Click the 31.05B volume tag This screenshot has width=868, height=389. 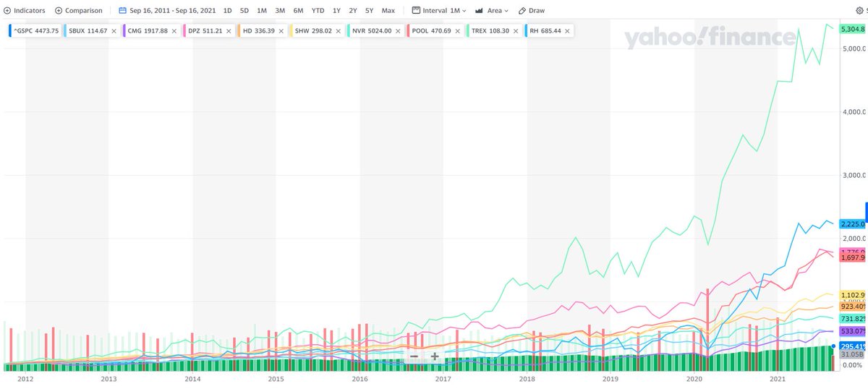[x=851, y=354]
